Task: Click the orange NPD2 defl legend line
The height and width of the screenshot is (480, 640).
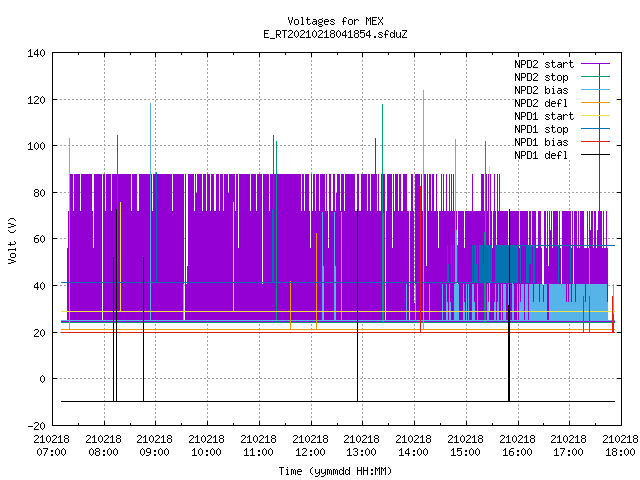Action: 596,102
